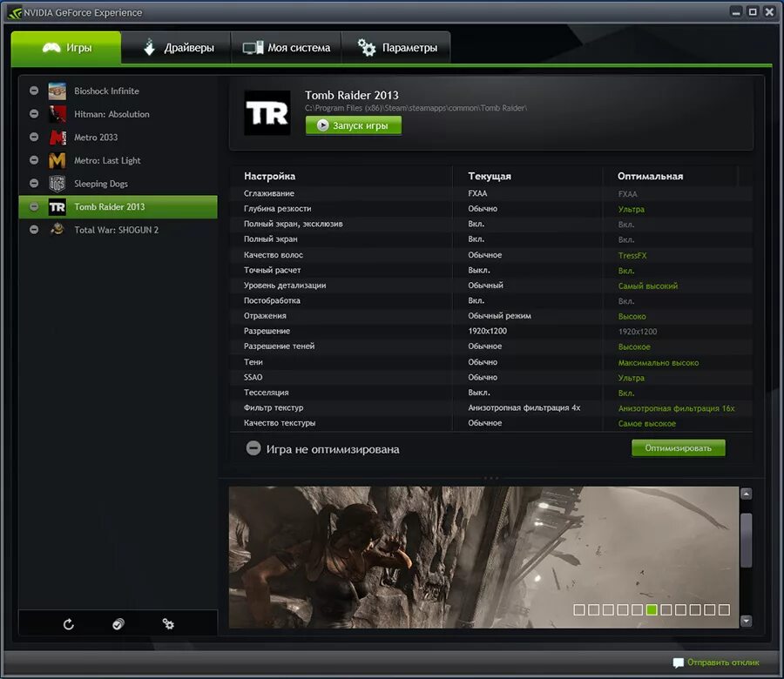Click the Фильтр текстур setting row

(x=491, y=407)
